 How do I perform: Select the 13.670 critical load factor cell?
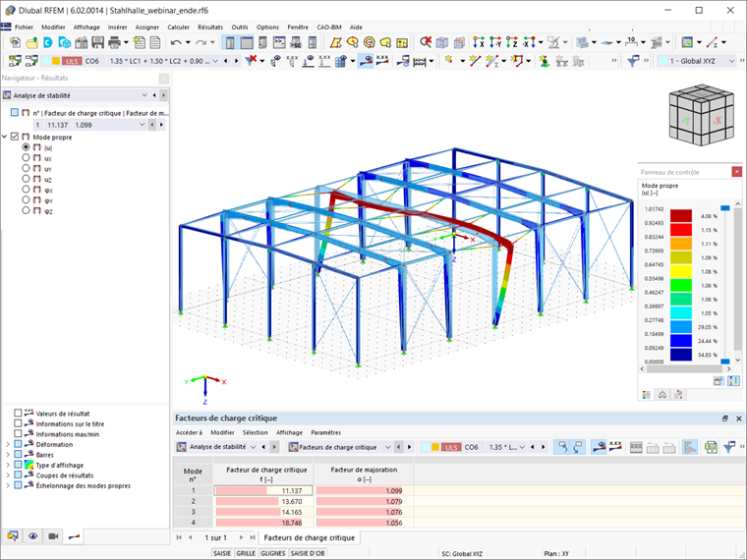tap(263, 501)
